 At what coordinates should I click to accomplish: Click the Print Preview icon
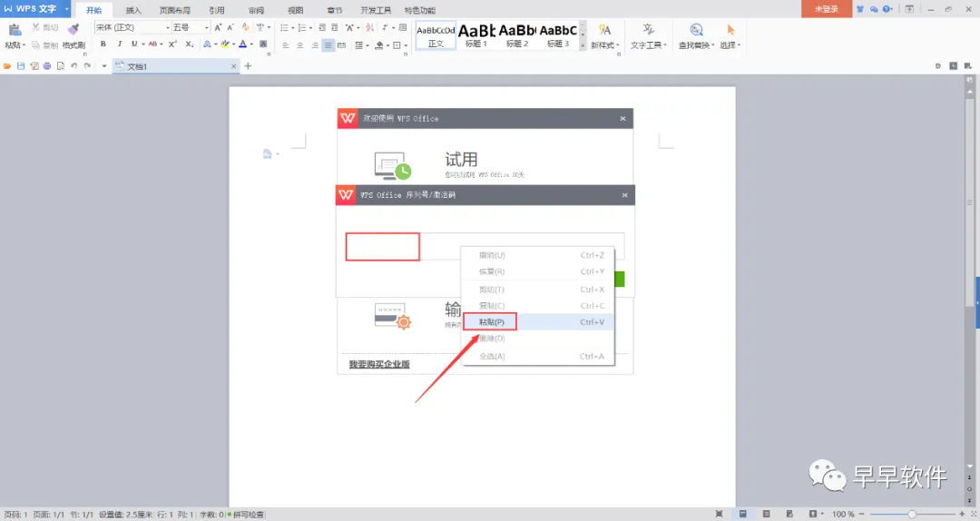point(60,65)
